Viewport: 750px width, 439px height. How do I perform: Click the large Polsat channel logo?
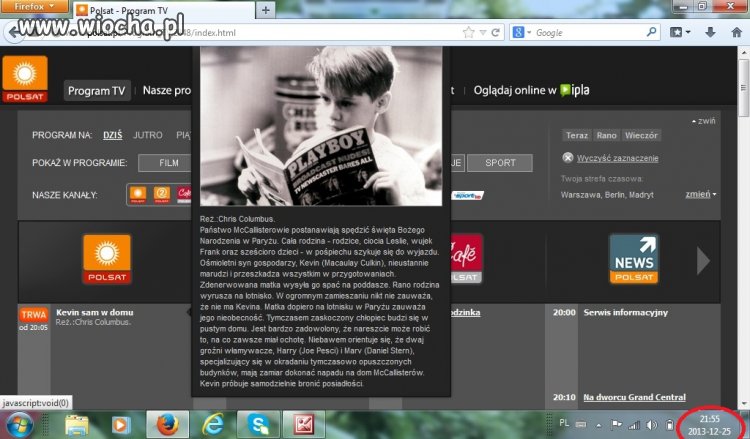click(107, 259)
